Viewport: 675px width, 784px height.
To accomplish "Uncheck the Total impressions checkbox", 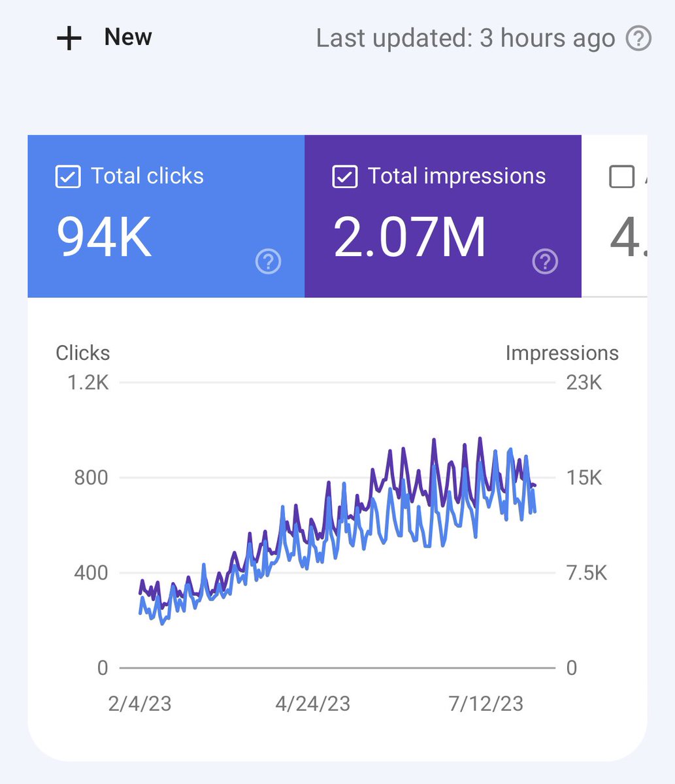I will (344, 176).
